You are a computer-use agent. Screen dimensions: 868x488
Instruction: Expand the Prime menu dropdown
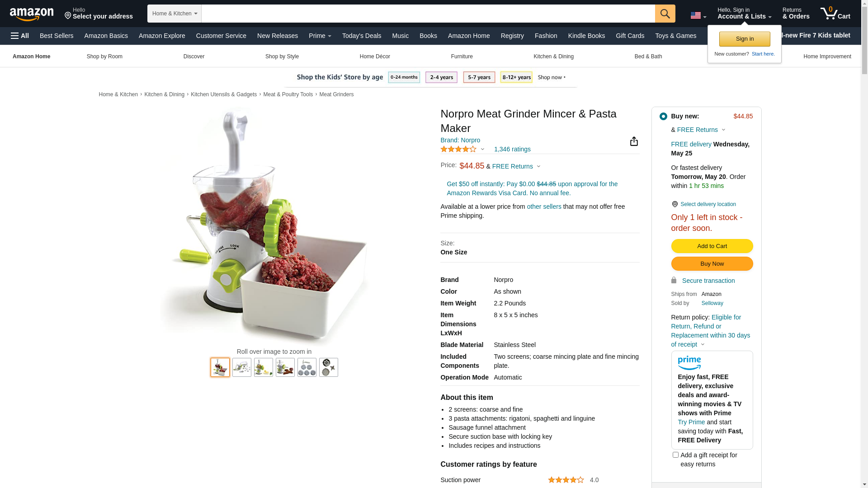[x=320, y=36]
